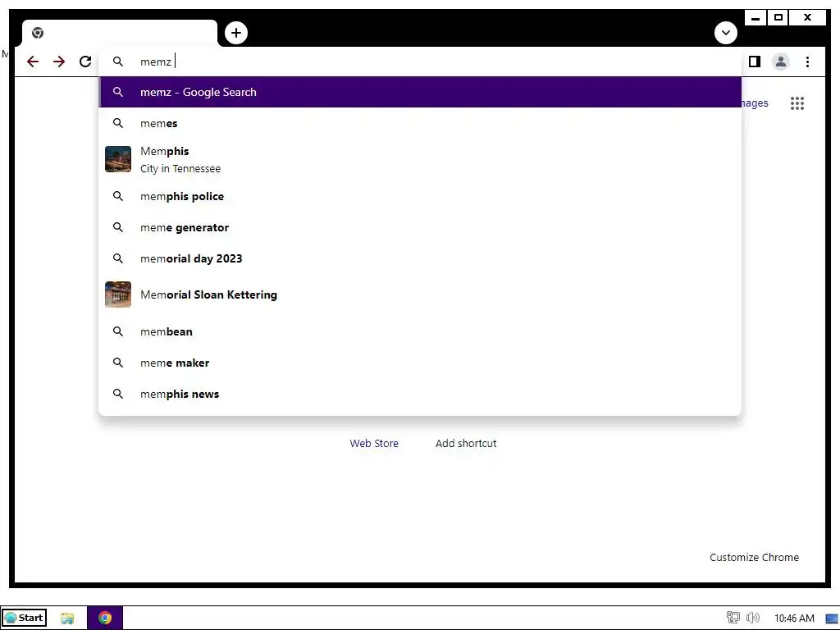Choose the 'memes' suggestion
Viewport: 840px width, 630px height.
click(x=420, y=123)
